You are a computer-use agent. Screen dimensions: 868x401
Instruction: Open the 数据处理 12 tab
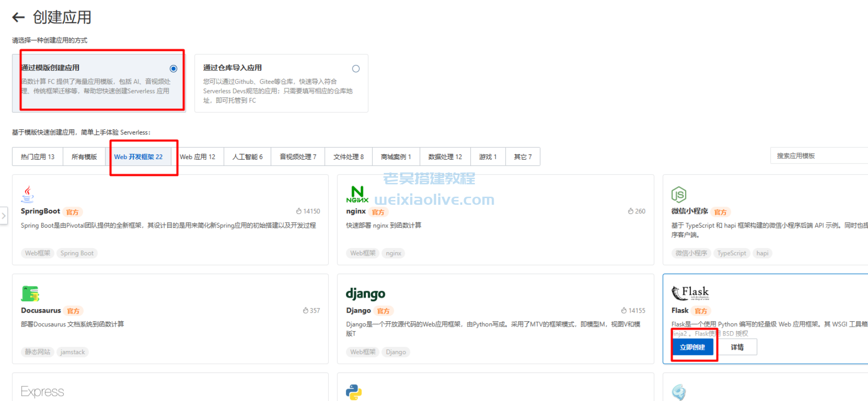tap(445, 156)
